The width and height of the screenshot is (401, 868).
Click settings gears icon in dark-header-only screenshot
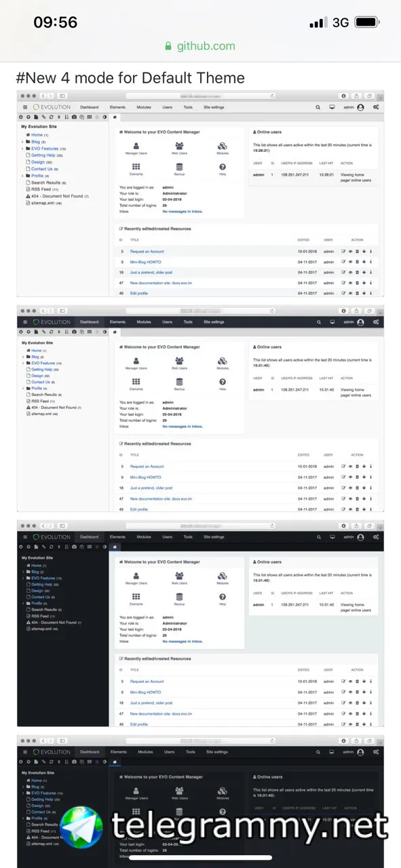coord(376,322)
